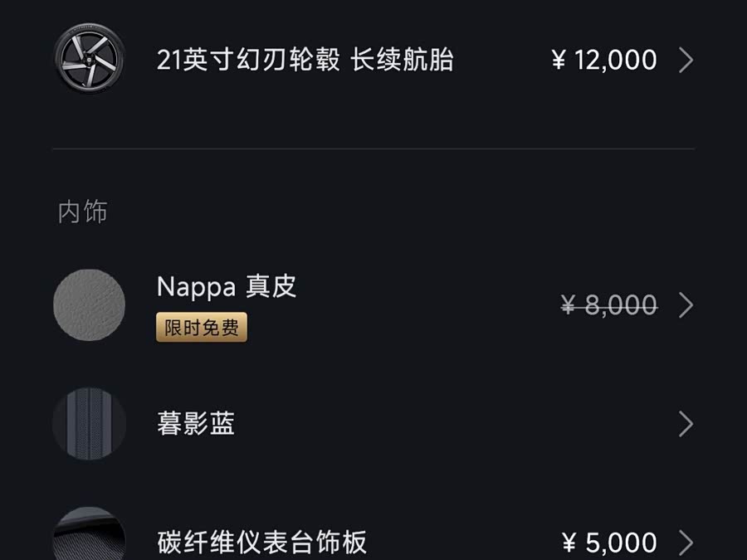
Task: Click the 碳纤维仪表台饰板 label
Action: point(261,543)
